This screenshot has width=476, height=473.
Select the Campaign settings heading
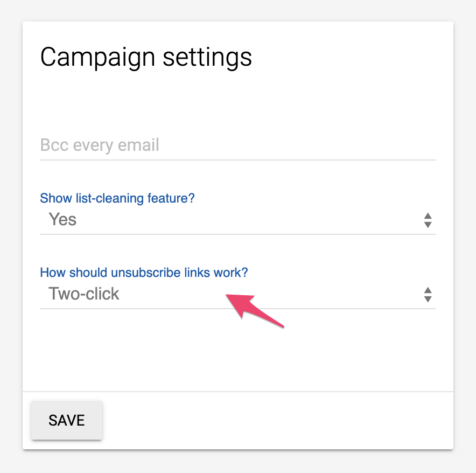[146, 57]
